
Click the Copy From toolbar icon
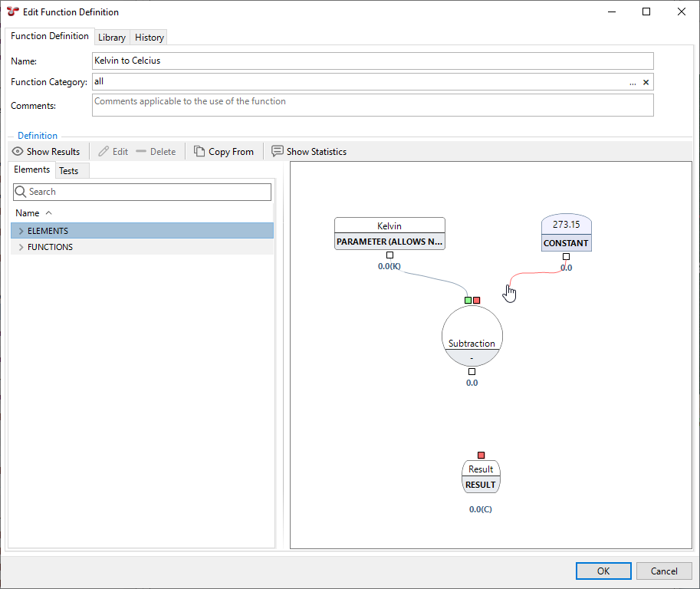(199, 152)
